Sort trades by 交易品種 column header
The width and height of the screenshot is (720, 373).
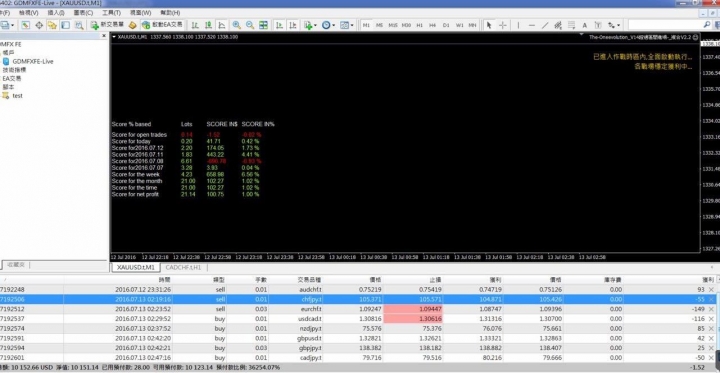(x=309, y=280)
